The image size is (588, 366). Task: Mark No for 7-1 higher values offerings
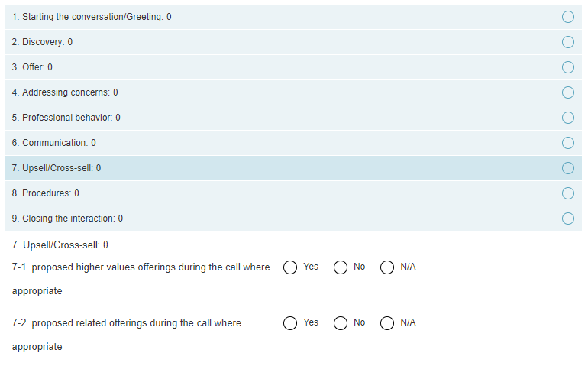[340, 267]
